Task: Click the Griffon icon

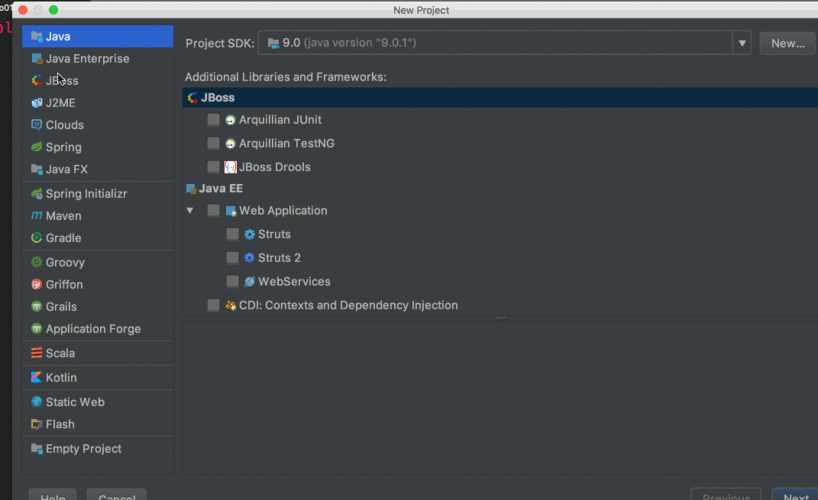Action: coord(37,284)
